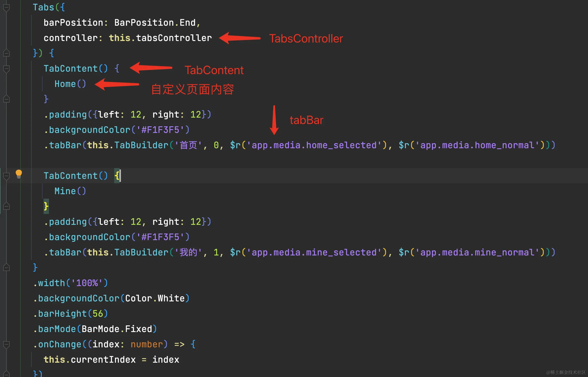Click this.tabsController in controller line
The width and height of the screenshot is (588, 377).
point(160,38)
